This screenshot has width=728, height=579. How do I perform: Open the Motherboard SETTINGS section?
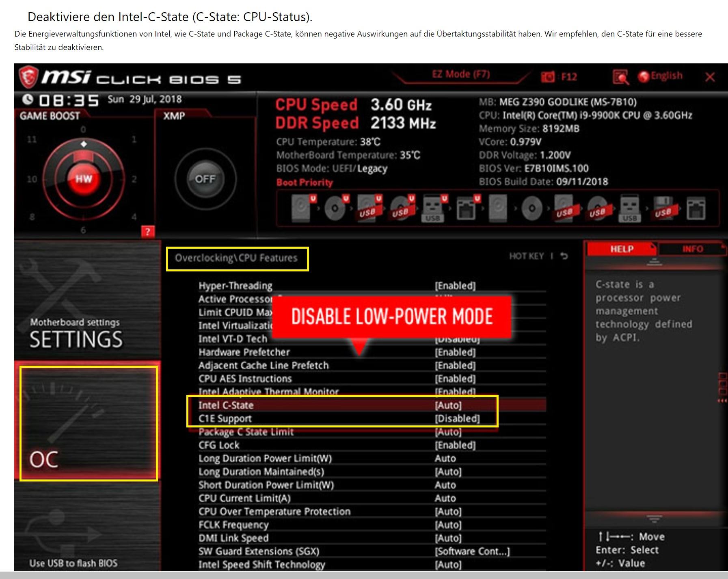coord(87,301)
